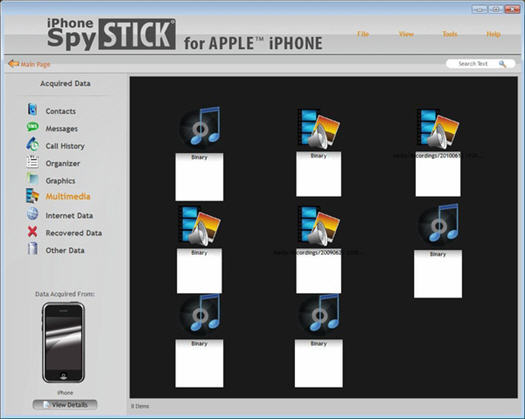Screen dimensions: 525x419
Task: Click the iPhone device image
Action: [x=63, y=343]
